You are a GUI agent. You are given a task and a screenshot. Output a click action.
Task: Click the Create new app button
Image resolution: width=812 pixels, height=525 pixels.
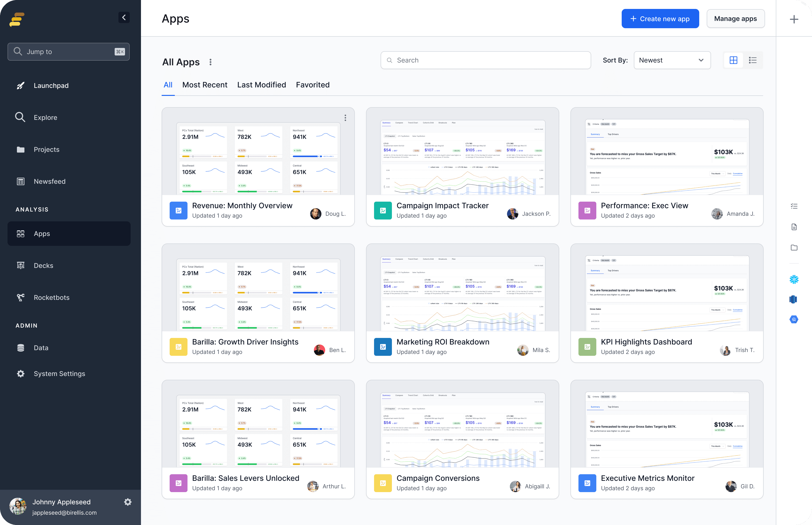point(660,19)
